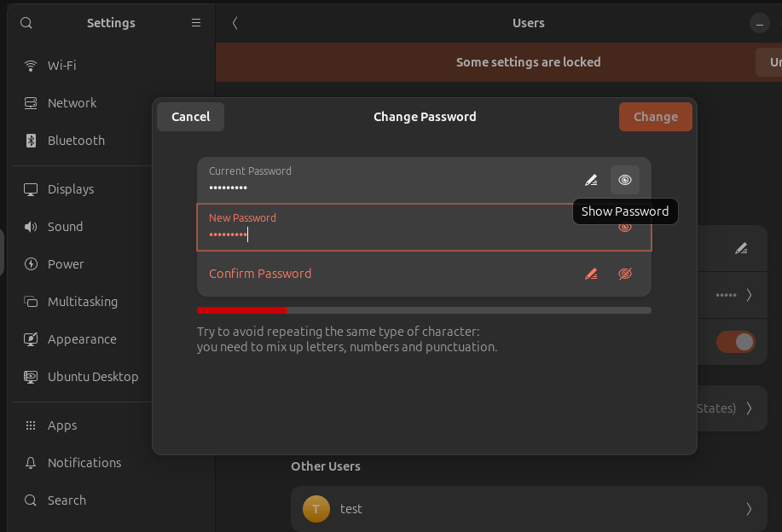The height and width of the screenshot is (532, 782).
Task: Click the Sound speaker icon
Action: (31, 227)
